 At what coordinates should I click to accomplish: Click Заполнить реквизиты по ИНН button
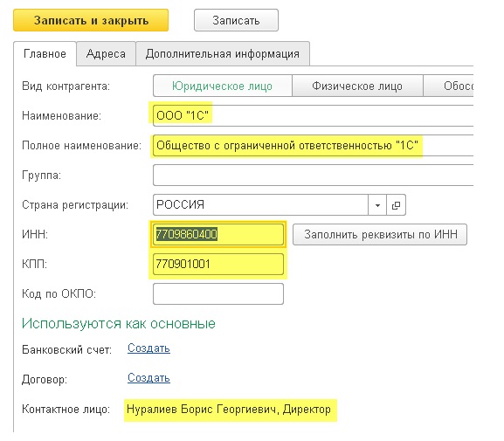(380, 234)
